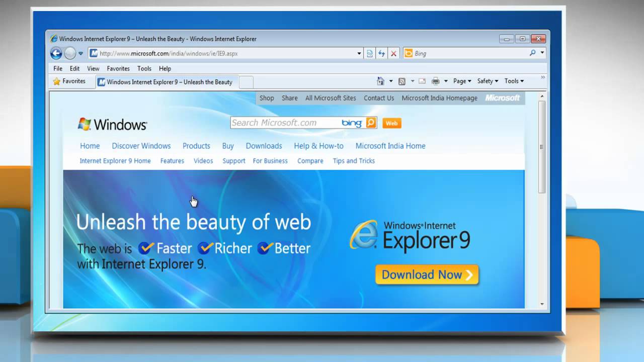Image resolution: width=644 pixels, height=362 pixels.
Task: Click the RSS feeds icon
Action: tap(402, 81)
